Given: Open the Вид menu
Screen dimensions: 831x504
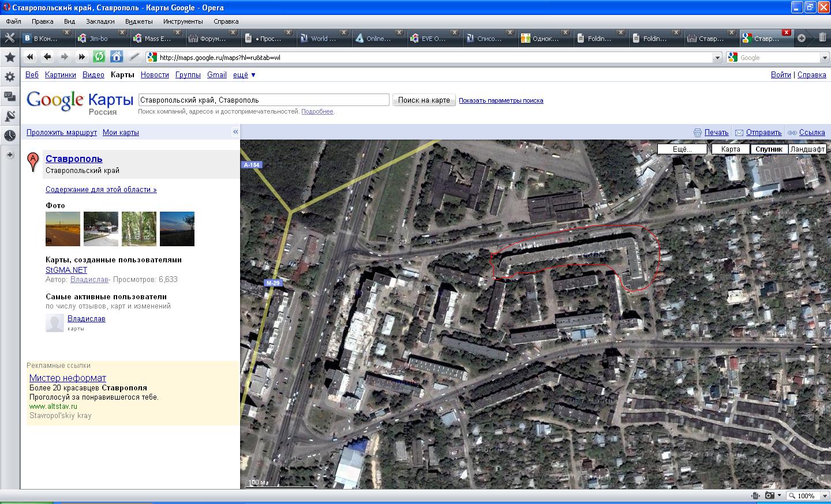Looking at the screenshot, I should [x=69, y=21].
